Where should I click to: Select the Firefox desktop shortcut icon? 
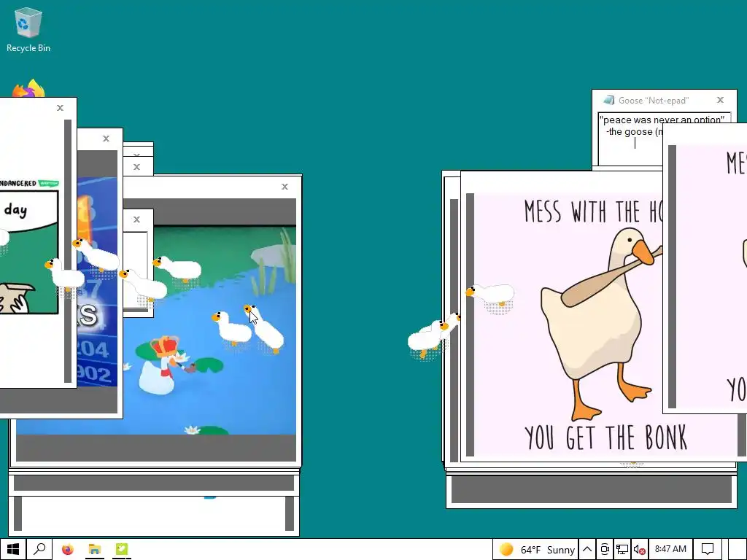coord(28,89)
